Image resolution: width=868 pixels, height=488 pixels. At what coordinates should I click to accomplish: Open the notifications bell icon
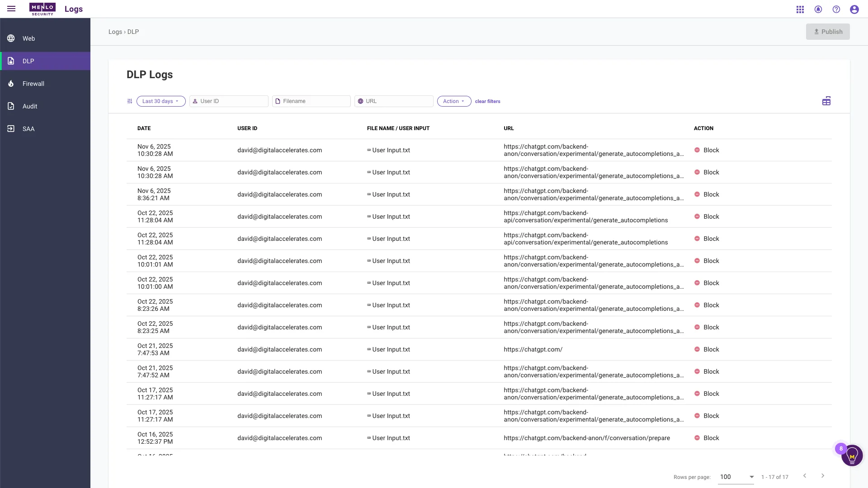(x=818, y=9)
